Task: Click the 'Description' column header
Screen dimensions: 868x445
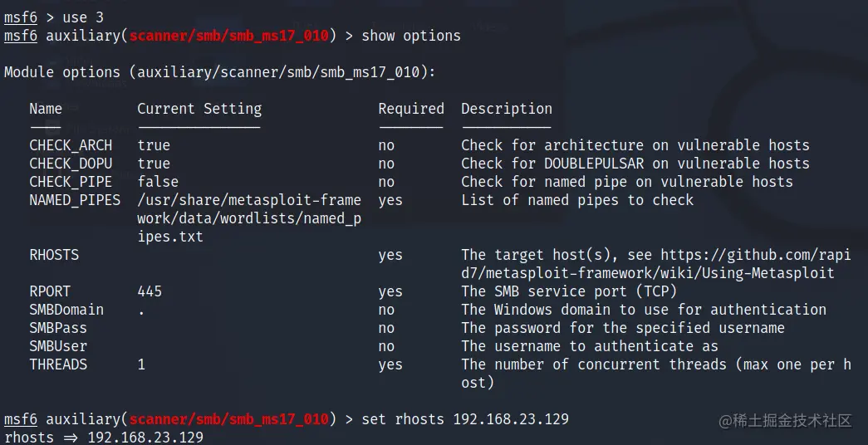Action: point(507,109)
